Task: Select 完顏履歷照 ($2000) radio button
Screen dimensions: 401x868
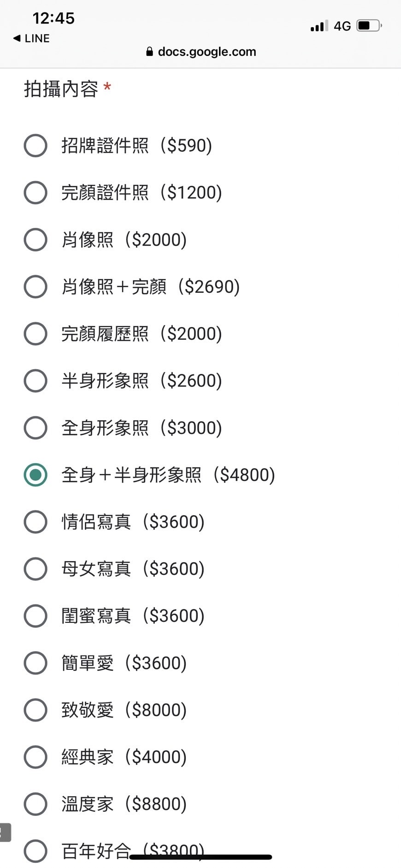Action: tap(35, 334)
